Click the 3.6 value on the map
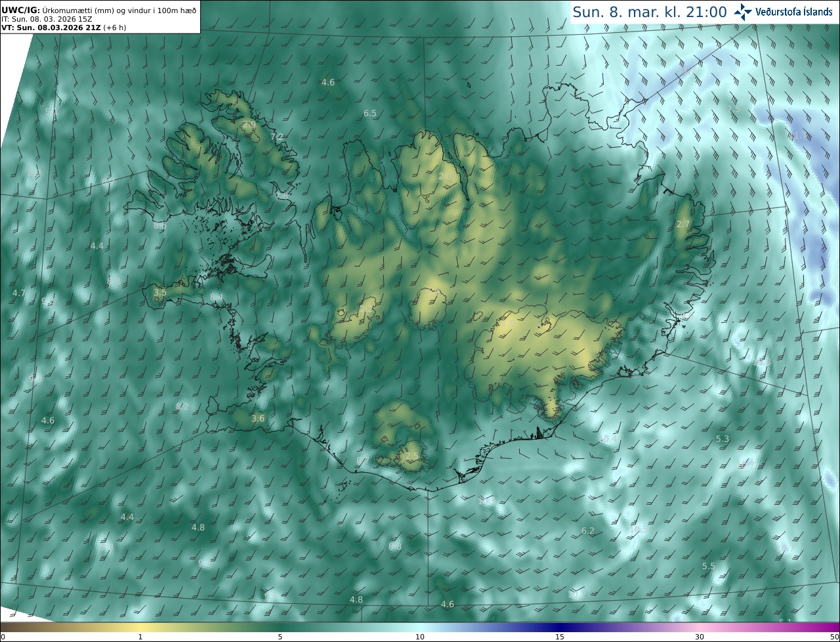The height and width of the screenshot is (642, 840). pos(258,418)
